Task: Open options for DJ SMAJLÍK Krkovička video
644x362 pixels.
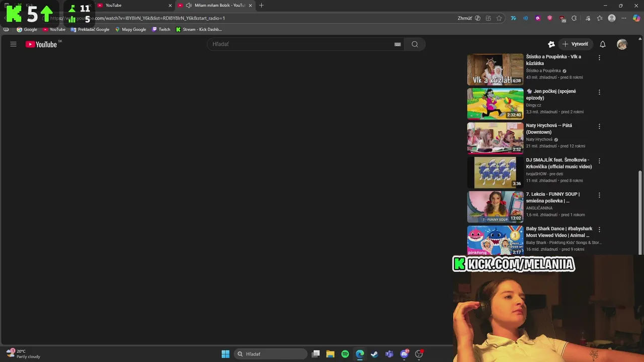Action: point(599,161)
